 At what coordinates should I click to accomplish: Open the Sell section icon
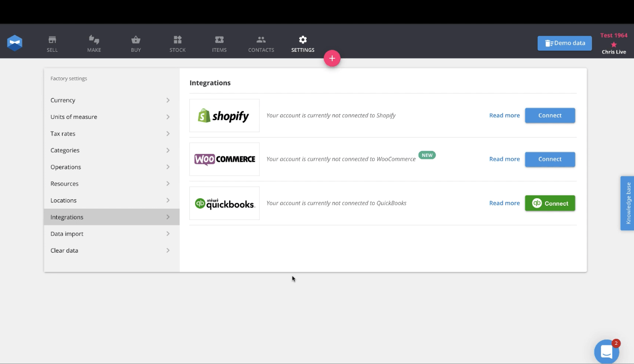(52, 40)
